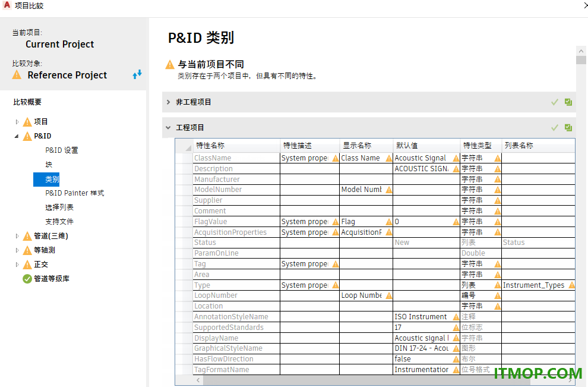Click green check icon of 管道等级库
The width and height of the screenshot is (588, 387).
click(x=27, y=279)
